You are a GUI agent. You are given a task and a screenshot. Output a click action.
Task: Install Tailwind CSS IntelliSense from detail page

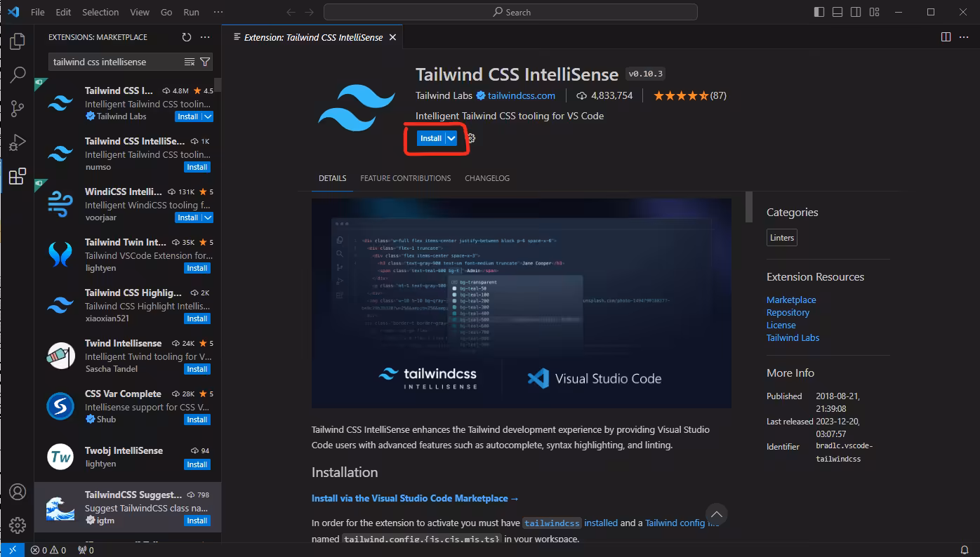point(431,138)
